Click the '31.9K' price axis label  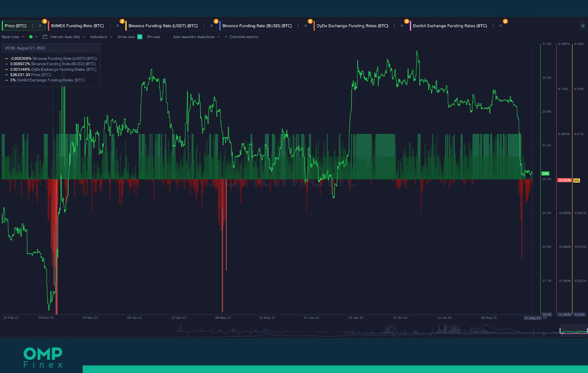[547, 44]
